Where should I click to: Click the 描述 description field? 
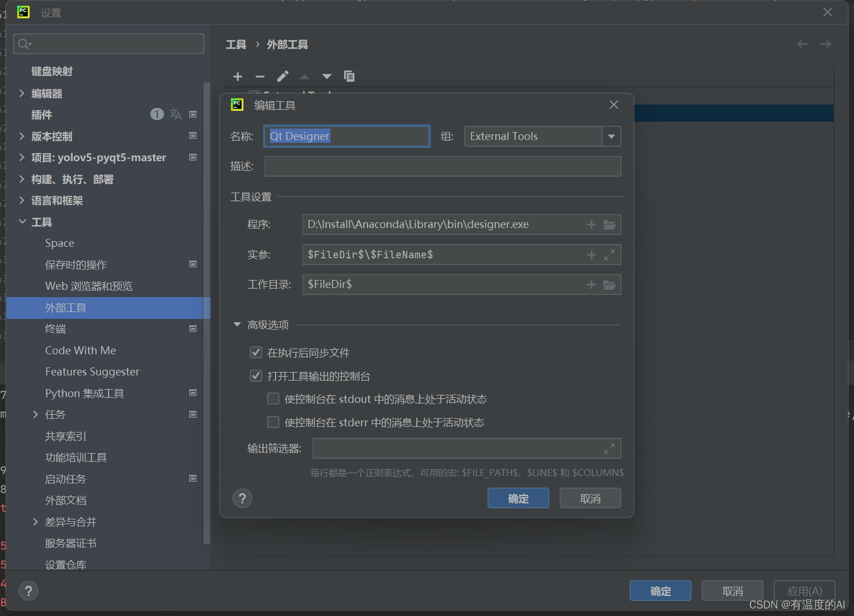tap(442, 166)
